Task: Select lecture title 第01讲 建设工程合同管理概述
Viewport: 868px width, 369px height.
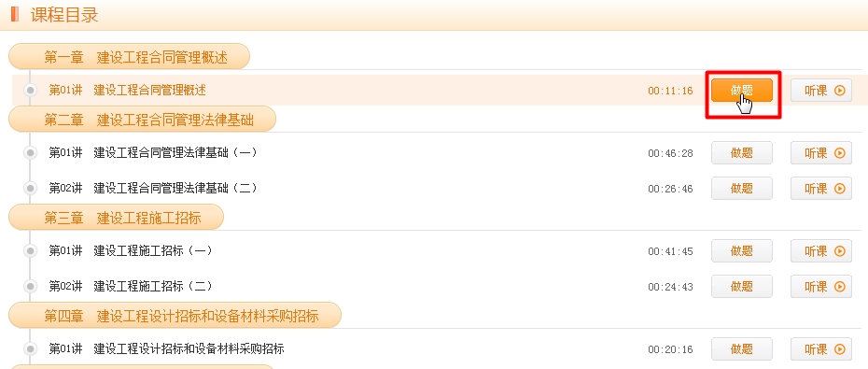Action: 127,91
